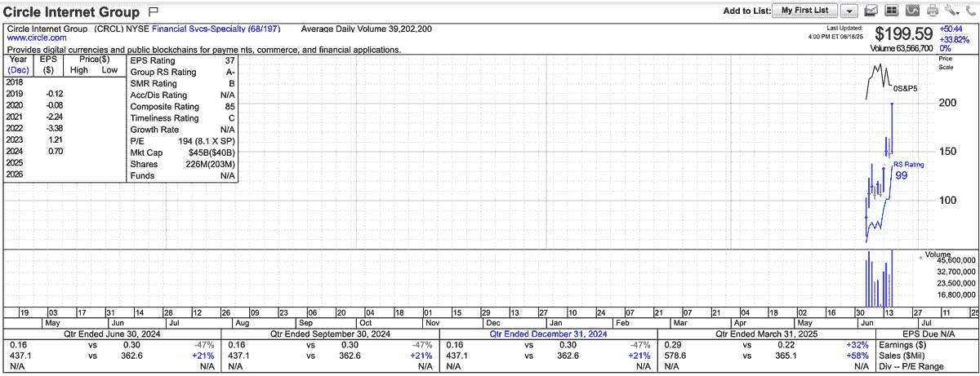This screenshot has width=980, height=376.
Task: Flag the Circle Internet Group stock
Action: (154, 11)
